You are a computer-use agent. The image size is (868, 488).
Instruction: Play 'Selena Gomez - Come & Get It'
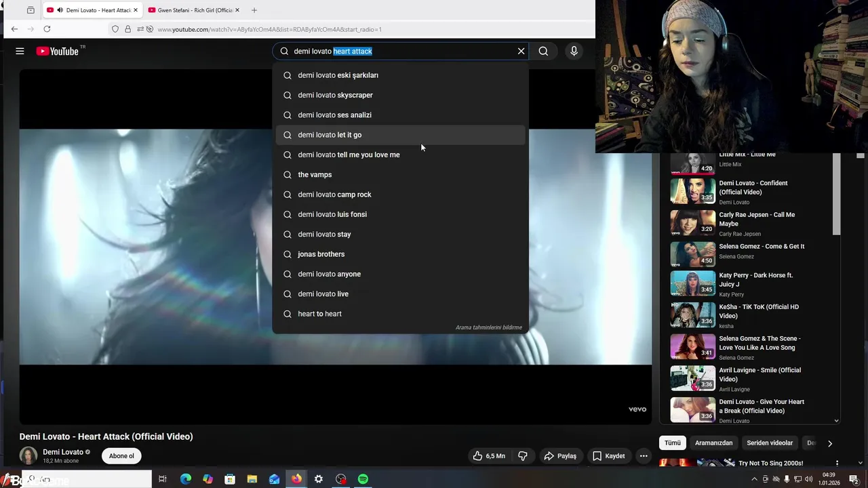[692, 254]
